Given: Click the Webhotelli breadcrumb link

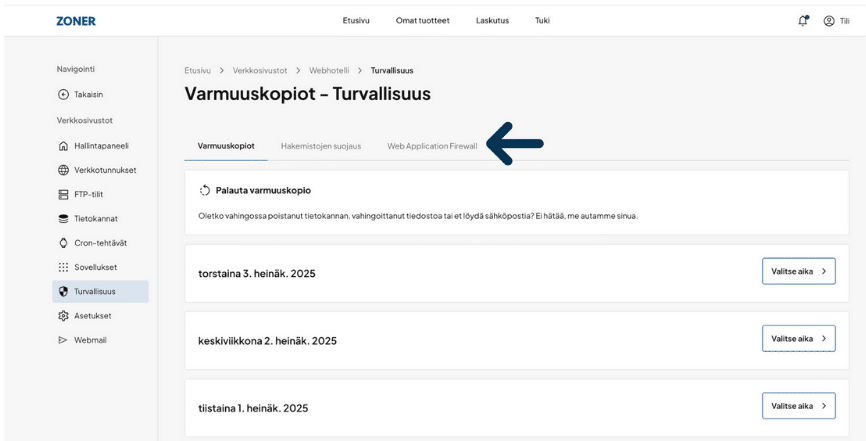Looking at the screenshot, I should [x=328, y=70].
